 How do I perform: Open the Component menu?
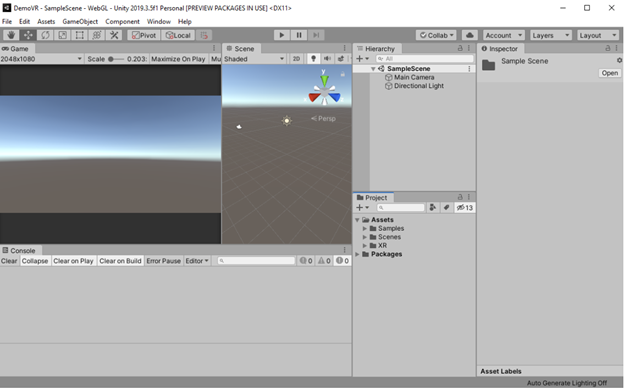pyautogui.click(x=122, y=22)
